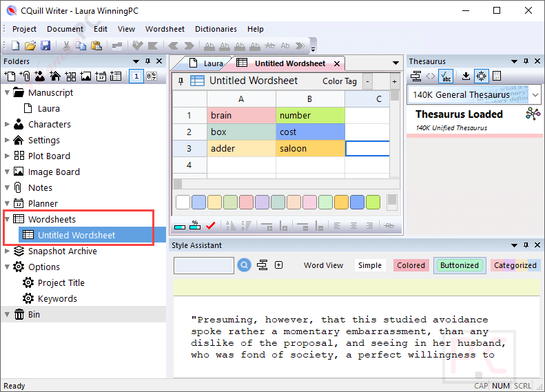Click the percent progress icon in wordsheet toolbar

click(195, 225)
